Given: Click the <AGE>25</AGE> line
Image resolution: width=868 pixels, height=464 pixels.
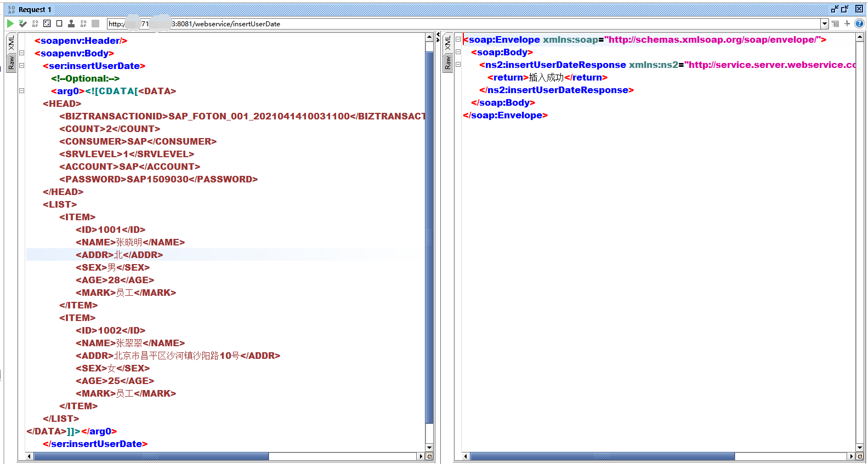Looking at the screenshot, I should [x=115, y=381].
